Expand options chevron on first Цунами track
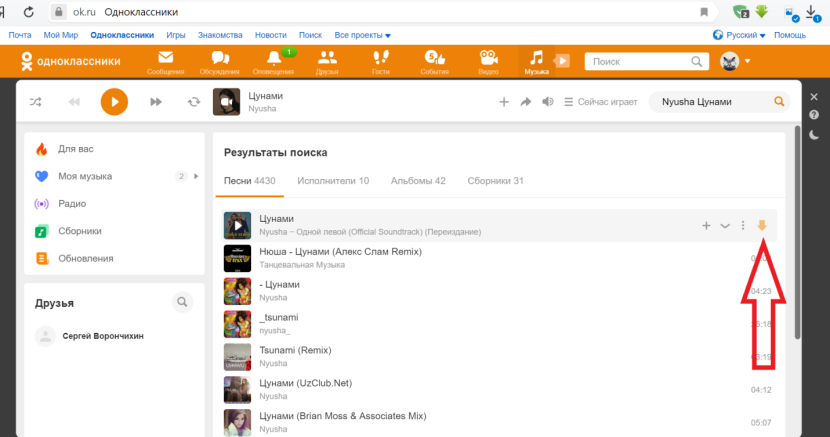830x437 pixels. pyautogui.click(x=725, y=226)
